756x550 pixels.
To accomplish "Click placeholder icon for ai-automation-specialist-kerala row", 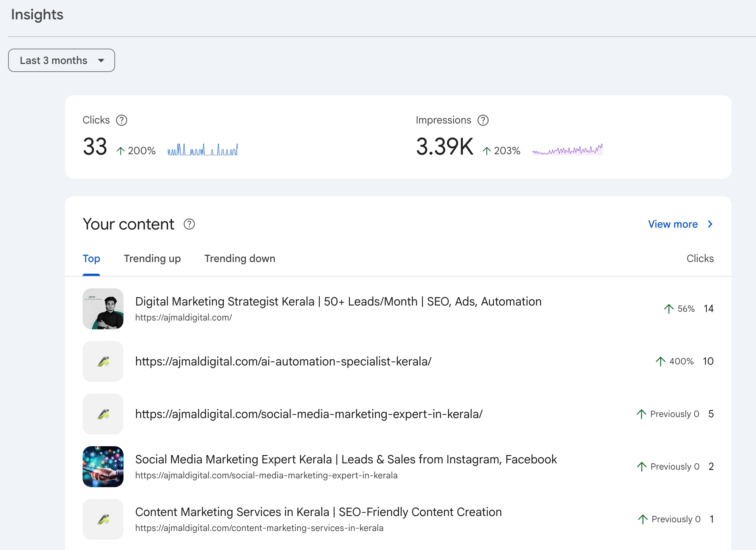I will tap(103, 361).
